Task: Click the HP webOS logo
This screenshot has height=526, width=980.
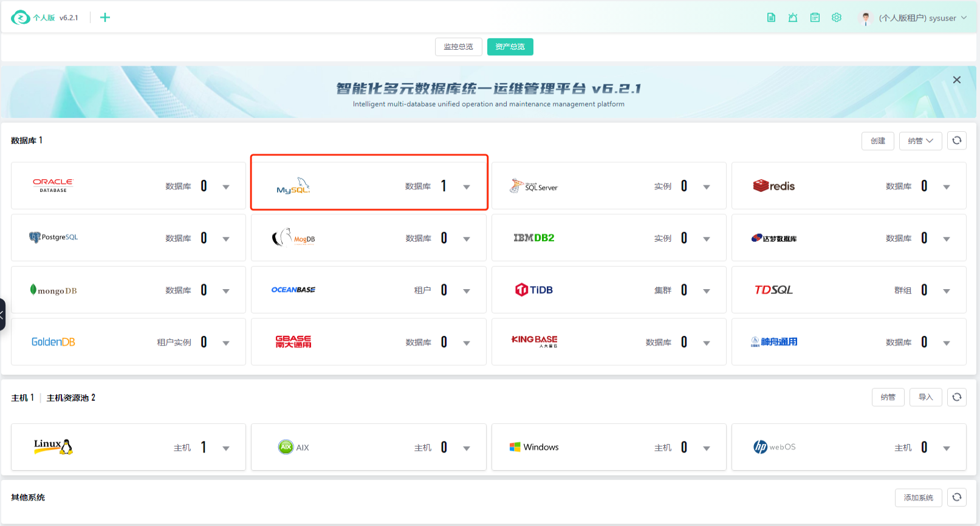Action: click(x=774, y=447)
